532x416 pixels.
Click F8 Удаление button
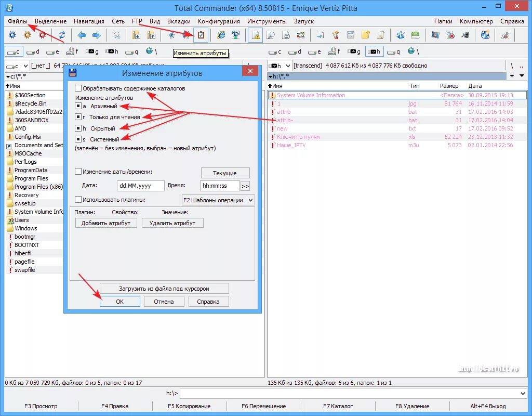click(412, 406)
